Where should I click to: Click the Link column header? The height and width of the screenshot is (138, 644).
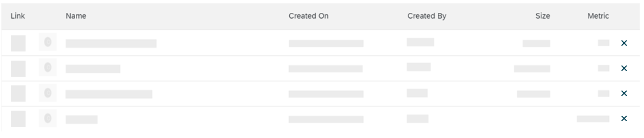pyautogui.click(x=18, y=16)
